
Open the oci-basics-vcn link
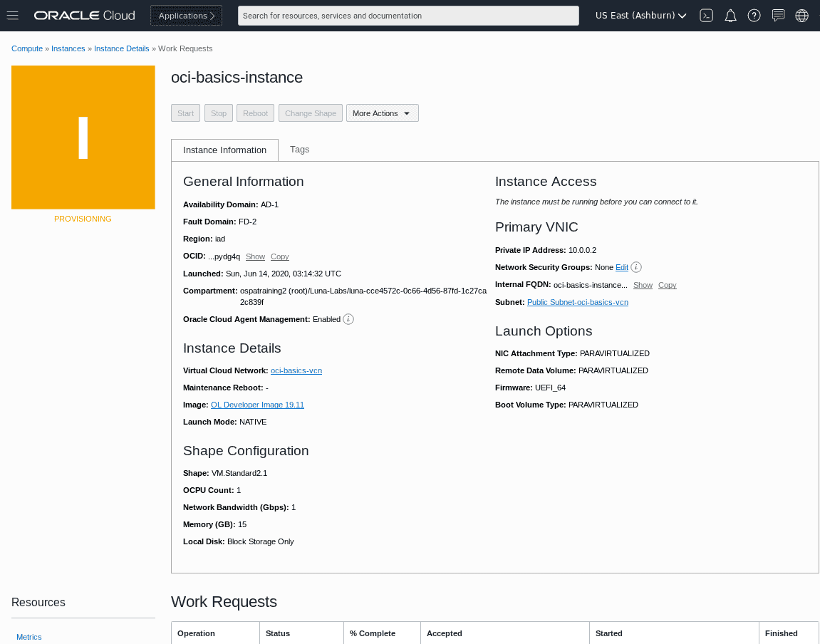(x=296, y=370)
